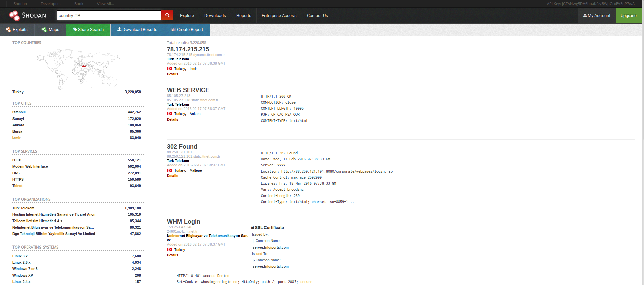Open Details for WHM Login result

click(x=173, y=255)
